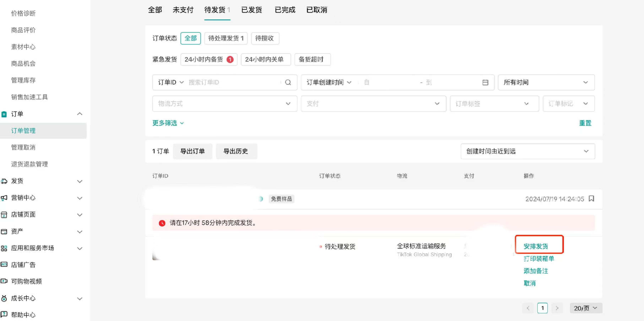
Task: Select 待处理发货 1 status filter
Action: (x=226, y=38)
